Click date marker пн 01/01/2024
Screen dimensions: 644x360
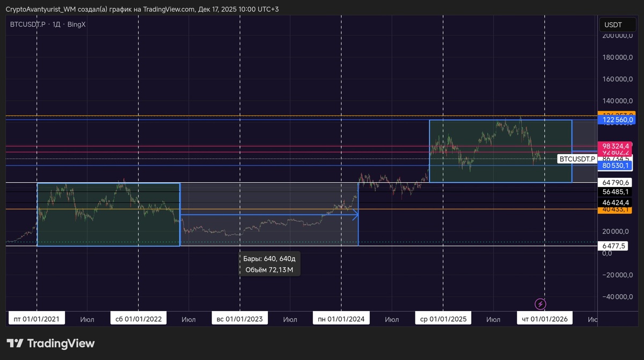pos(341,319)
